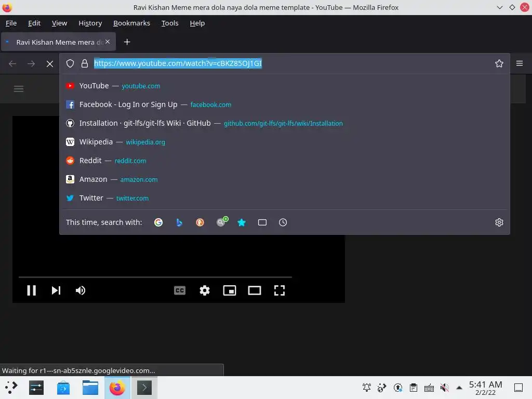Open the KDE application launcher
532x399 pixels.
click(x=11, y=388)
